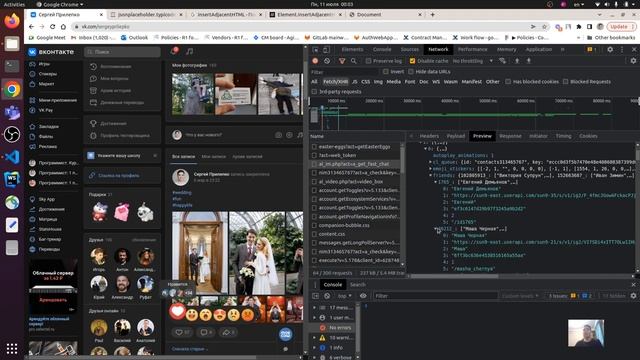
Task: Open first thumbnail in My photos
Action: click(x=193, y=94)
